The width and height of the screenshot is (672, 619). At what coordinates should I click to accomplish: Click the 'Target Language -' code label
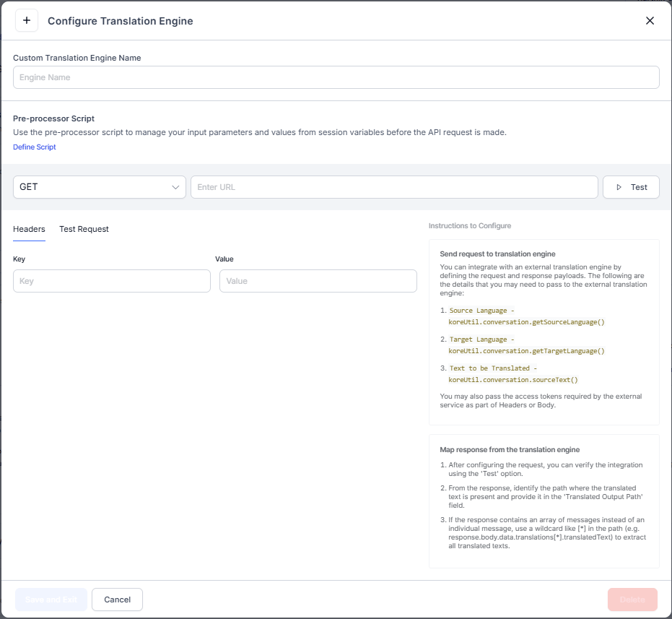(x=481, y=339)
